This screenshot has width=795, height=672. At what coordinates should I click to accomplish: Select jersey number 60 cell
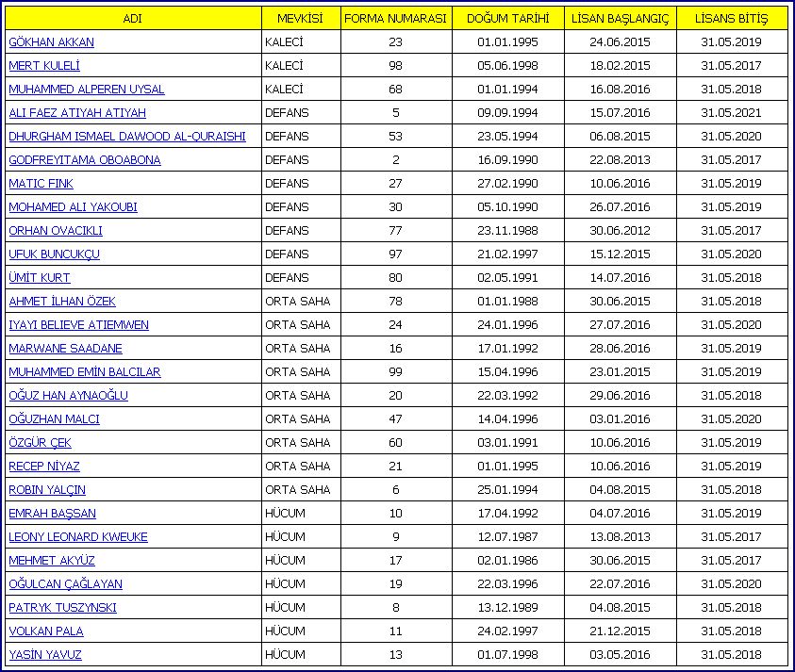tap(396, 443)
